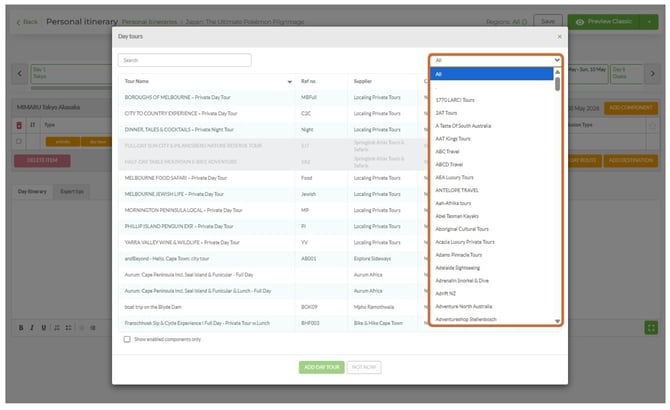Click the DELETE ITEM button

pyautogui.click(x=42, y=161)
